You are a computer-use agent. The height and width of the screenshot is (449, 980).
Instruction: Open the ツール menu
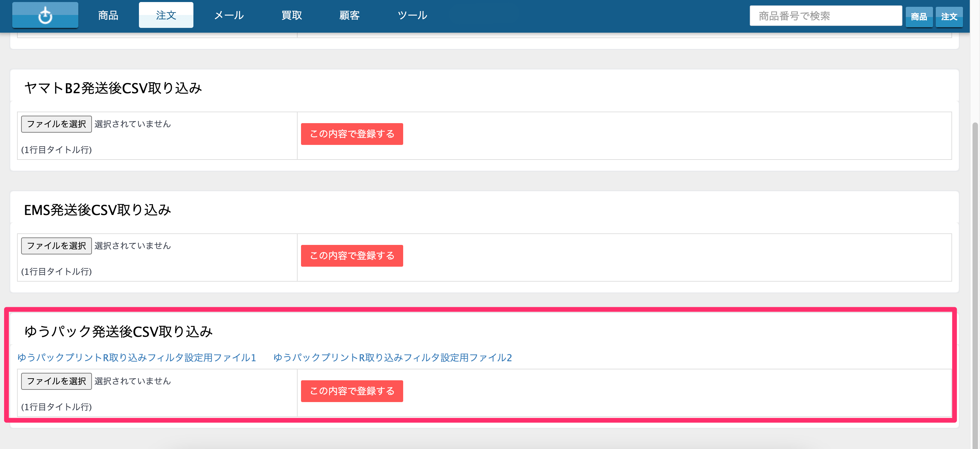412,15
